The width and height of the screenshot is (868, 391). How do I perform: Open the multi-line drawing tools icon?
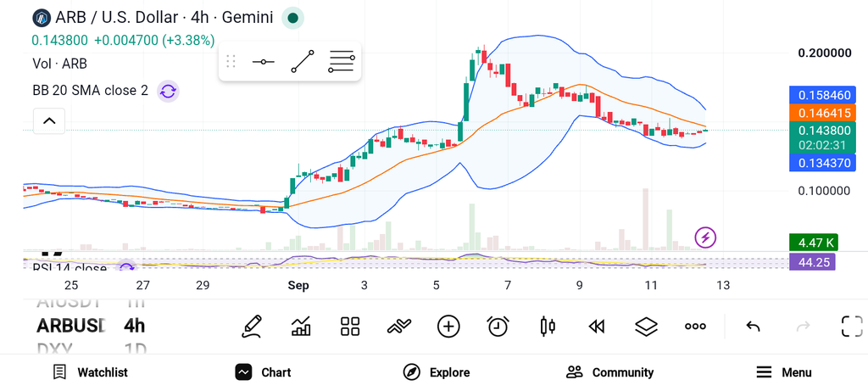point(342,61)
